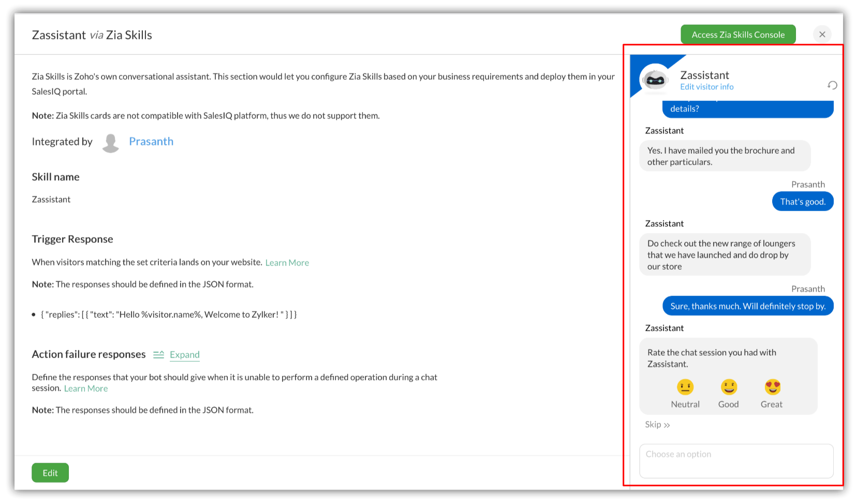Open Learn More for action failure responses
This screenshot has height=504, width=857.
(86, 389)
